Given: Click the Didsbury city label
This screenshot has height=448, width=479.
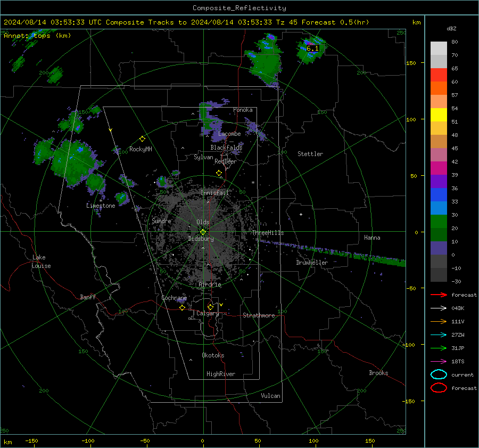Looking at the screenshot, I should [201, 239].
